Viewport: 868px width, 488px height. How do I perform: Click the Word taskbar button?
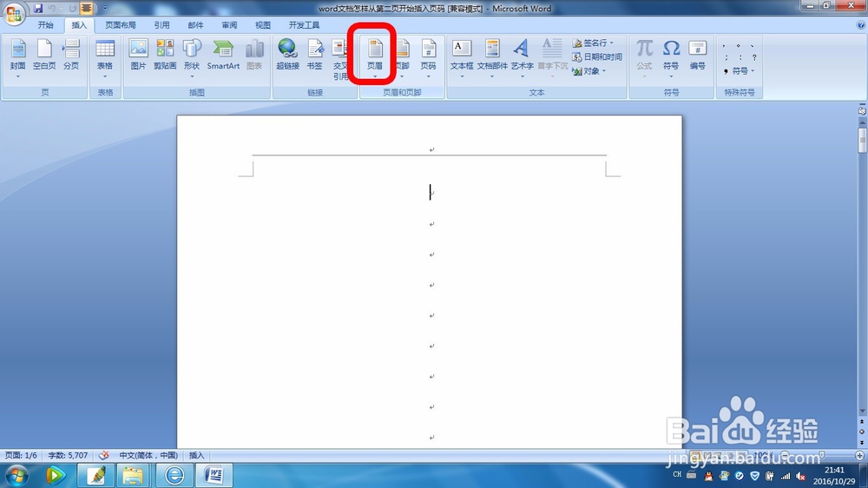pos(214,476)
